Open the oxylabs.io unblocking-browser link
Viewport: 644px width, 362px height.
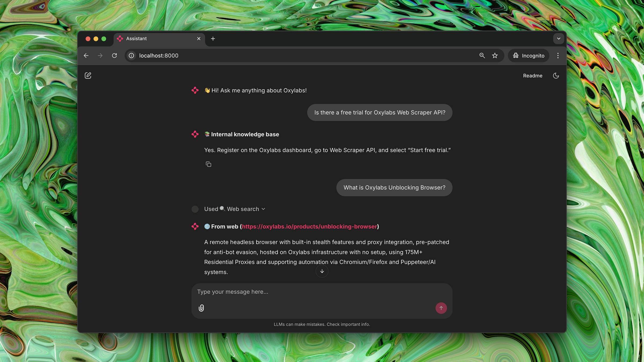[x=309, y=227]
